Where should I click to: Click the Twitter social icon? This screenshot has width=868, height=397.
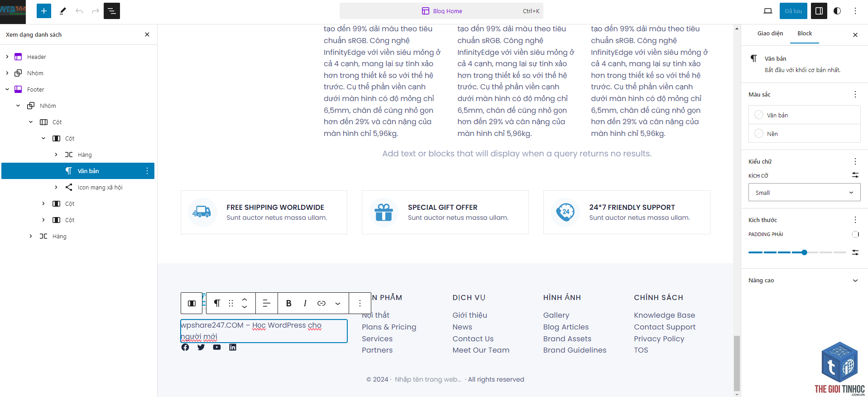click(x=201, y=347)
